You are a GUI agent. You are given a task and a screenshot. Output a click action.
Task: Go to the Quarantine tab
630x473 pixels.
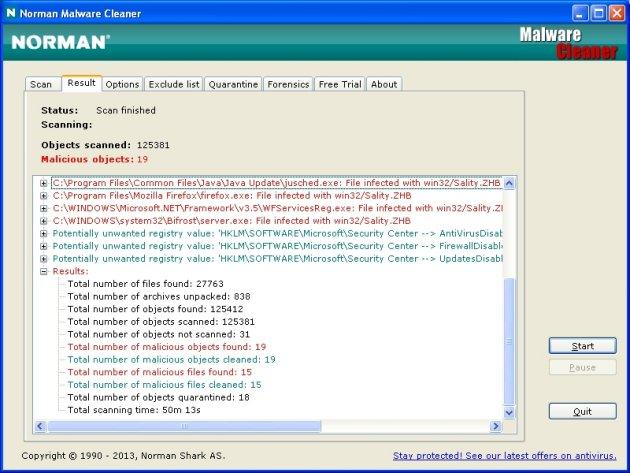tap(233, 84)
